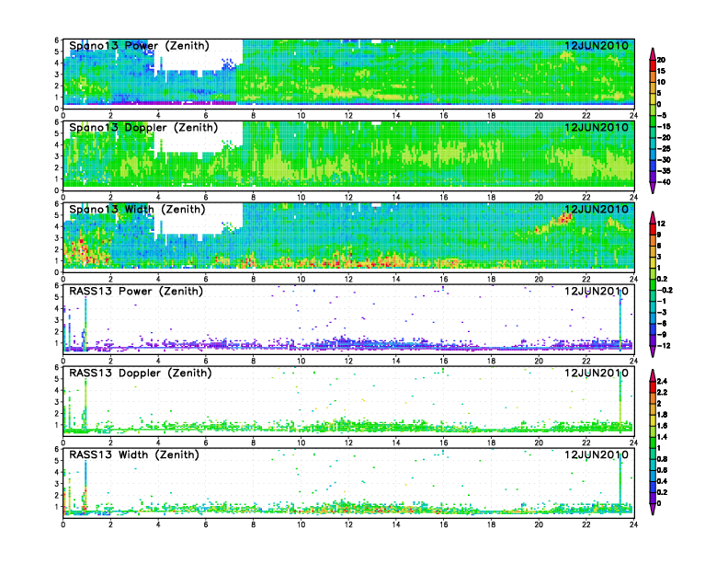Click 12JUN2010 date in Spano13 Doppler panel

[x=597, y=128]
